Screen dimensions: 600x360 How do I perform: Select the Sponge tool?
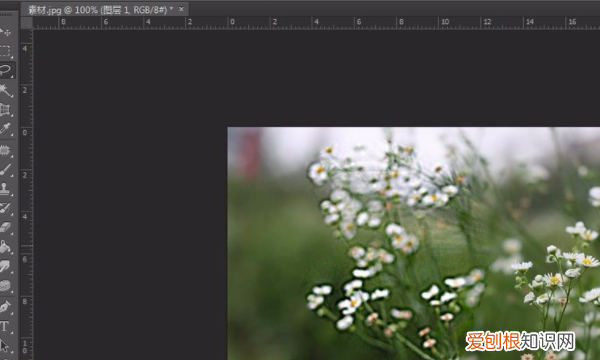click(6, 285)
